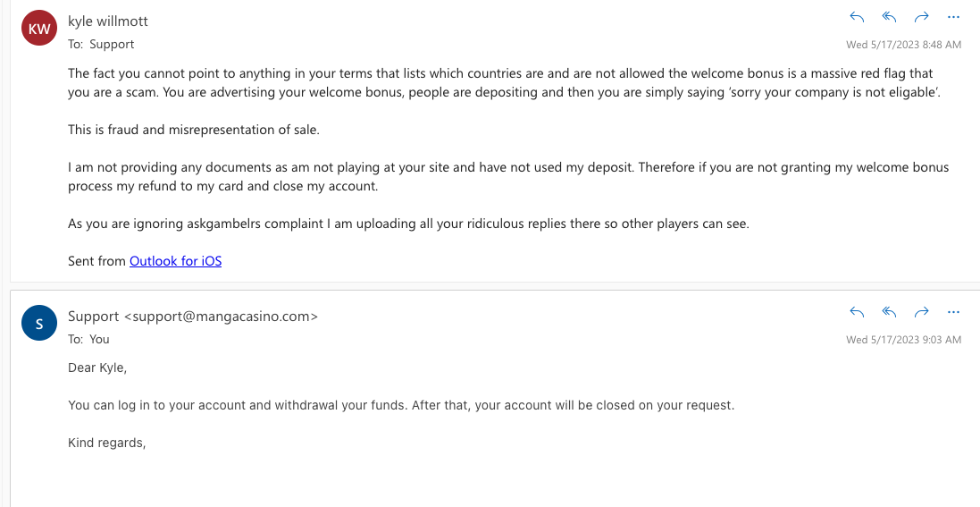Click the S Support avatar
The image size is (980, 507).
click(x=39, y=323)
